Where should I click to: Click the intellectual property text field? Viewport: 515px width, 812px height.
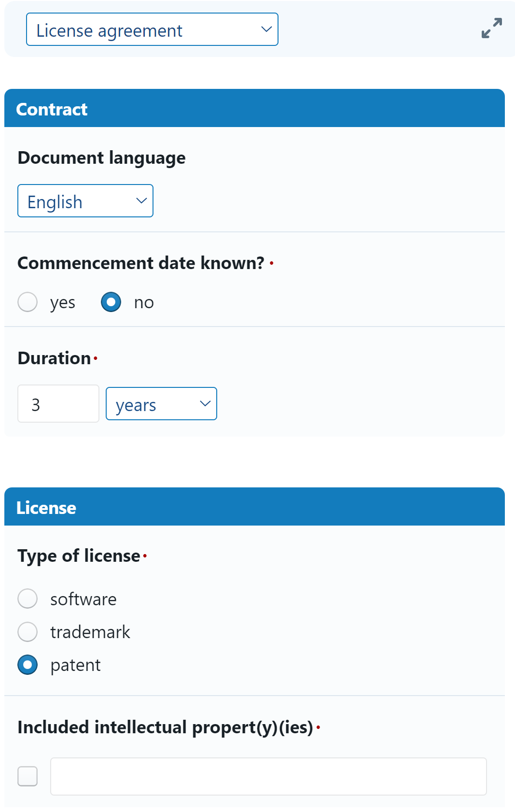coord(268,776)
